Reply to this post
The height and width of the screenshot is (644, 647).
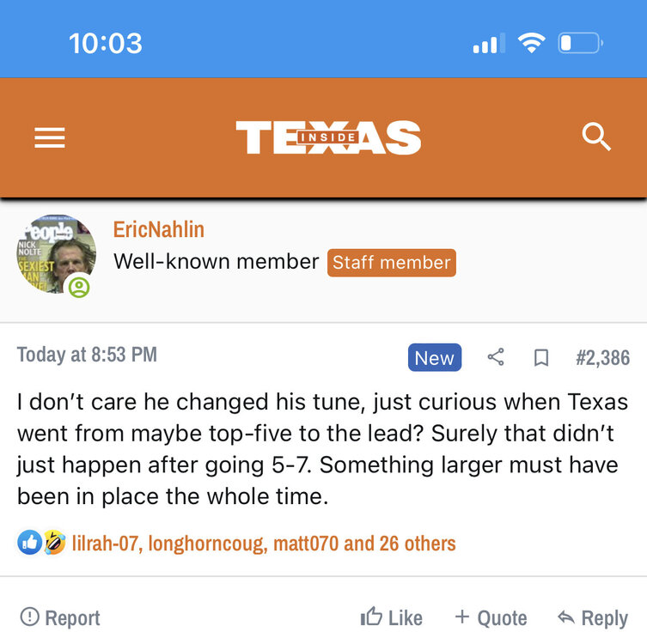coord(592,617)
